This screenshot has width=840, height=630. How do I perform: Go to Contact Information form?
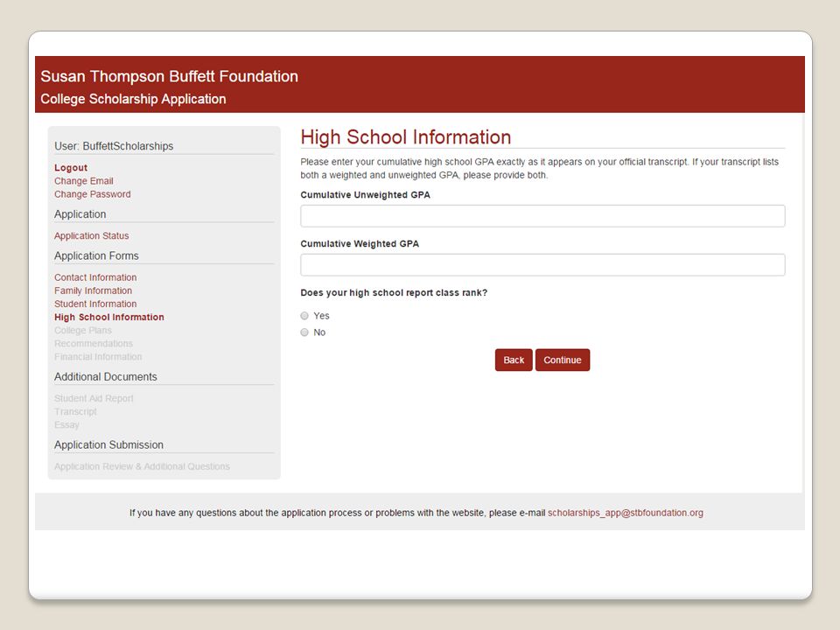tap(95, 277)
